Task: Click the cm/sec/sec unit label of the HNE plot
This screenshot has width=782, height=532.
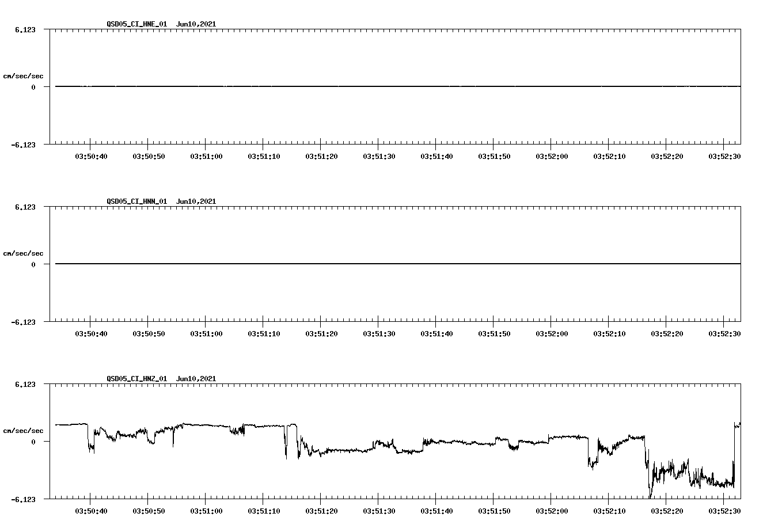Action: tap(24, 76)
